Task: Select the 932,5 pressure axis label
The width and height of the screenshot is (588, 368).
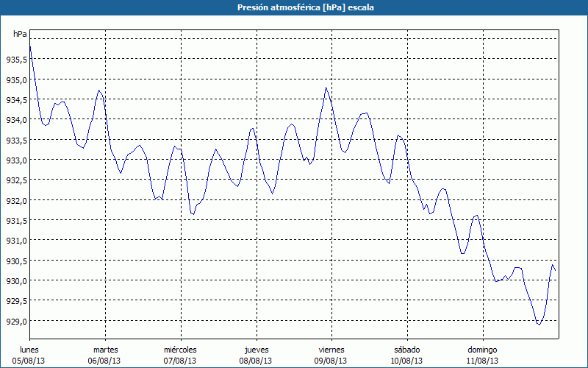Action: [17, 180]
